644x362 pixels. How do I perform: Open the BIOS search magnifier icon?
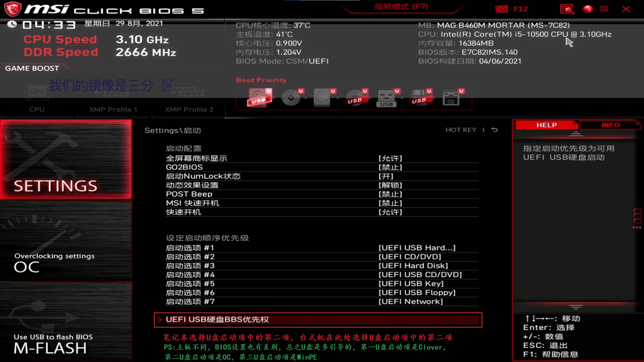click(x=567, y=9)
